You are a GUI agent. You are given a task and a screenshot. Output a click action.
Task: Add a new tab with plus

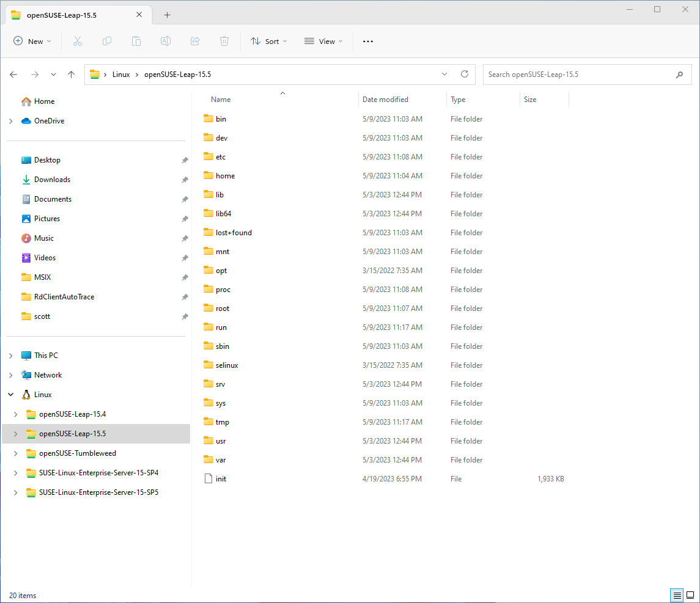pyautogui.click(x=167, y=15)
